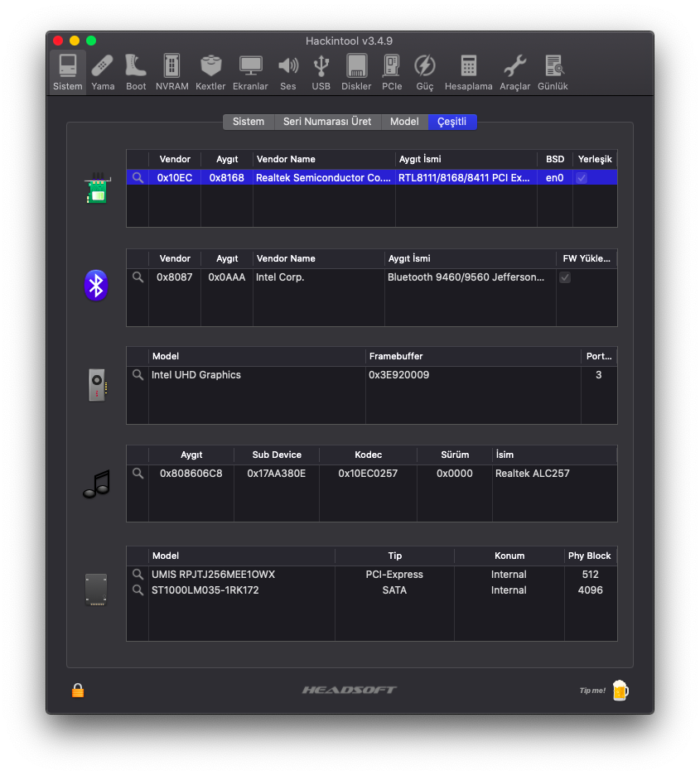Viewport: 700px width, 775px height.
Task: Open the Kextler toolbar section
Action: [x=210, y=73]
